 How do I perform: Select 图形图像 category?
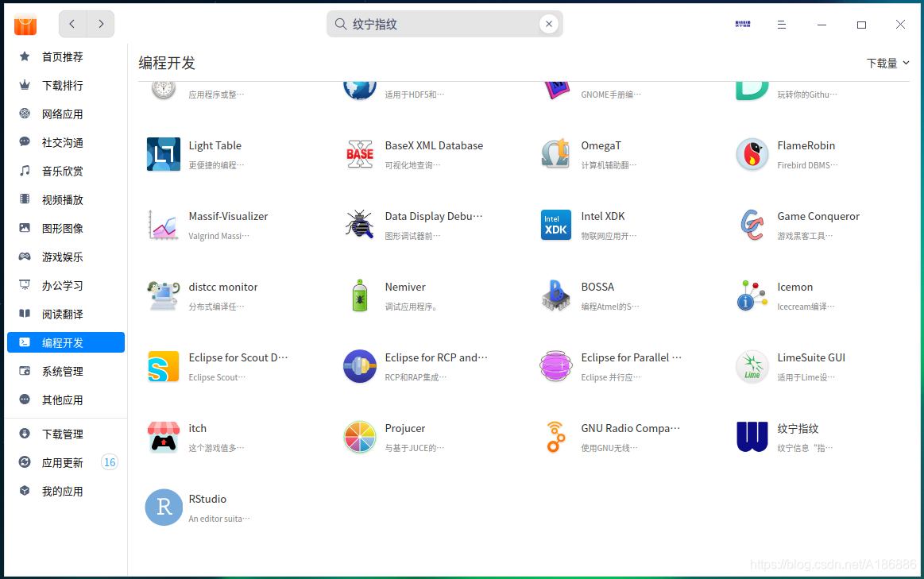66,229
